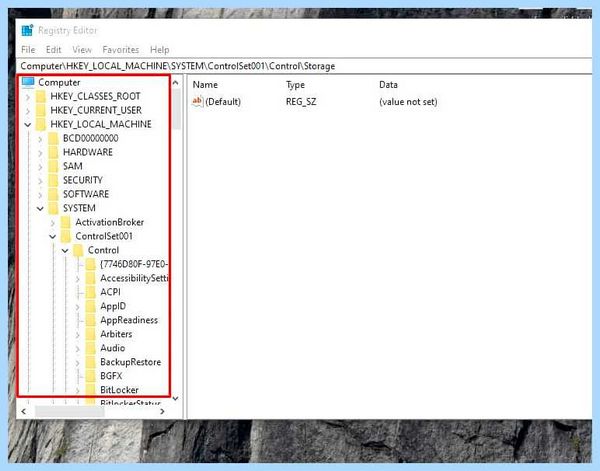Viewport: 600px width, 471px height.
Task: Open the Help menu
Action: click(160, 50)
